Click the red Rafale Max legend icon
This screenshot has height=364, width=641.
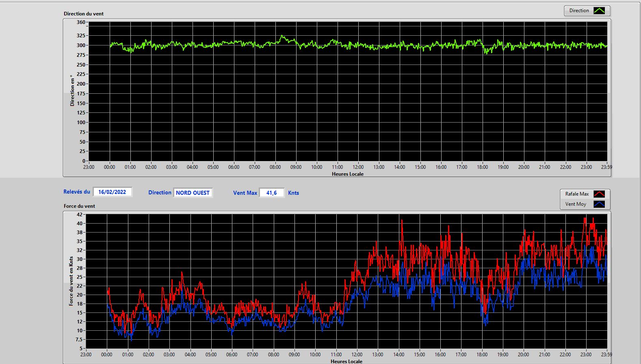(599, 194)
